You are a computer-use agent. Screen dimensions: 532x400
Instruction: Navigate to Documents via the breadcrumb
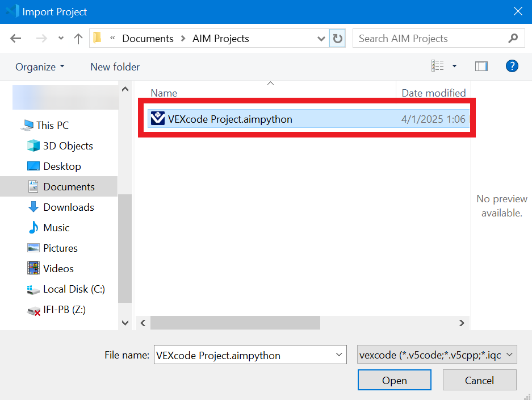(148, 38)
